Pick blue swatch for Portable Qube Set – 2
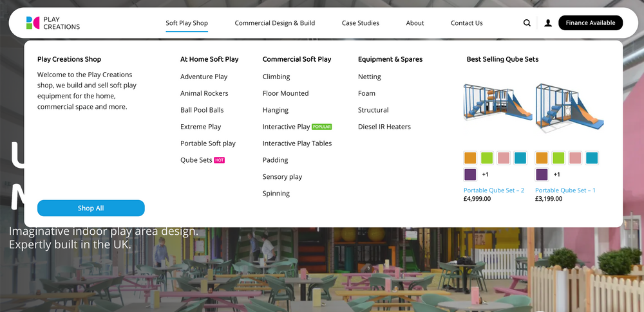 point(520,158)
